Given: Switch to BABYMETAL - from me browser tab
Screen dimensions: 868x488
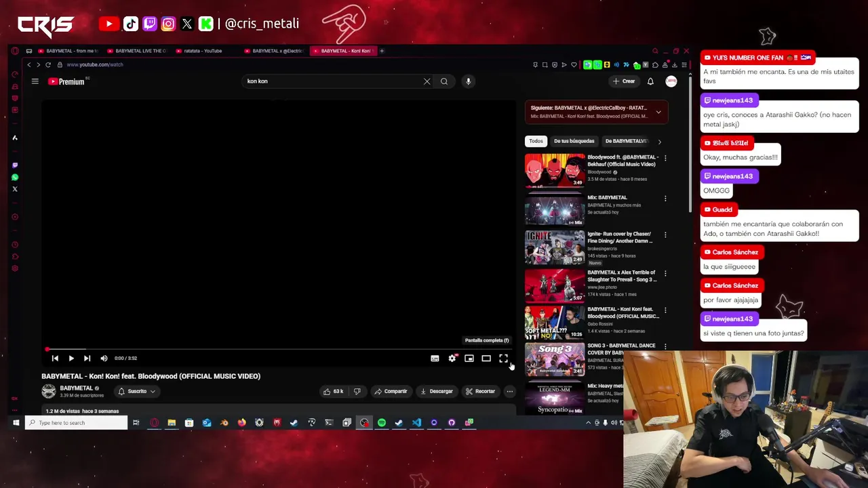Looking at the screenshot, I should point(68,51).
